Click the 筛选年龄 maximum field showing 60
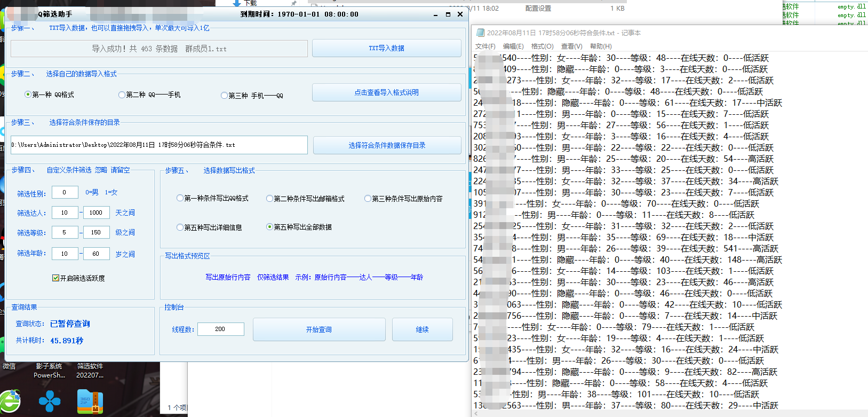 coord(96,254)
